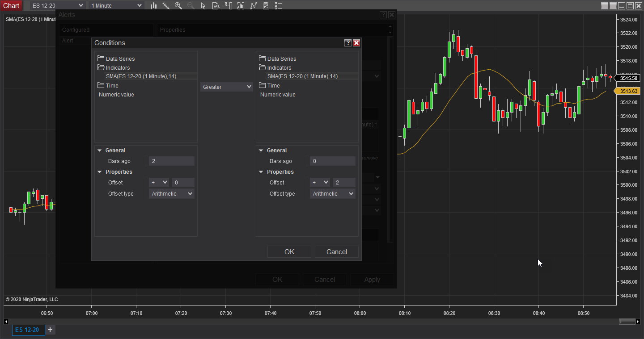
Task: Open the 1 Minute interval dropdown
Action: tap(116, 6)
